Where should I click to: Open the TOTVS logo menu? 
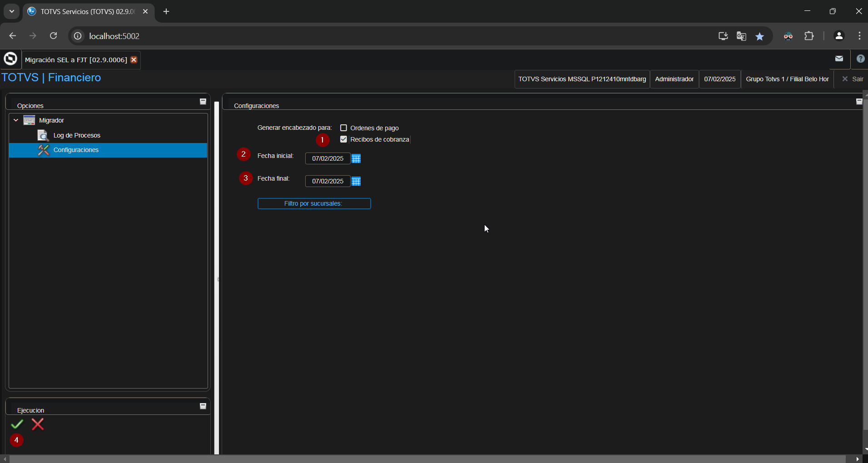pos(10,59)
